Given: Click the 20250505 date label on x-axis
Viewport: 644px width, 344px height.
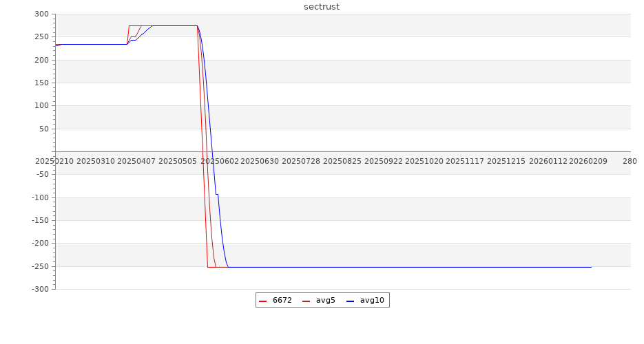Looking at the screenshot, I should click(178, 161).
